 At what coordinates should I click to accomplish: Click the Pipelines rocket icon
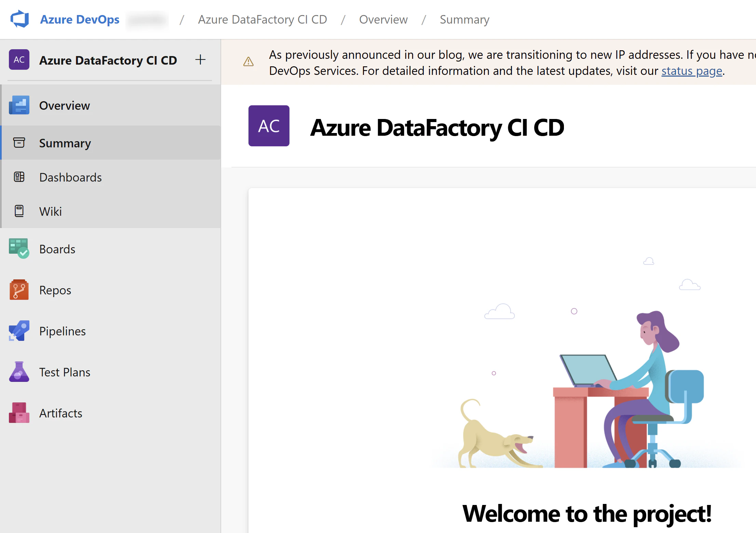(x=19, y=331)
